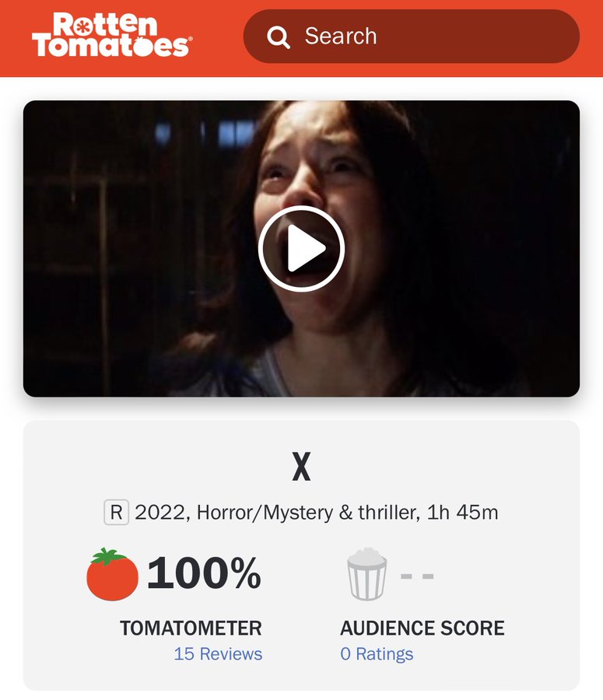Viewport: 603px width, 700px height.
Task: Click into the Search input field
Action: click(412, 36)
